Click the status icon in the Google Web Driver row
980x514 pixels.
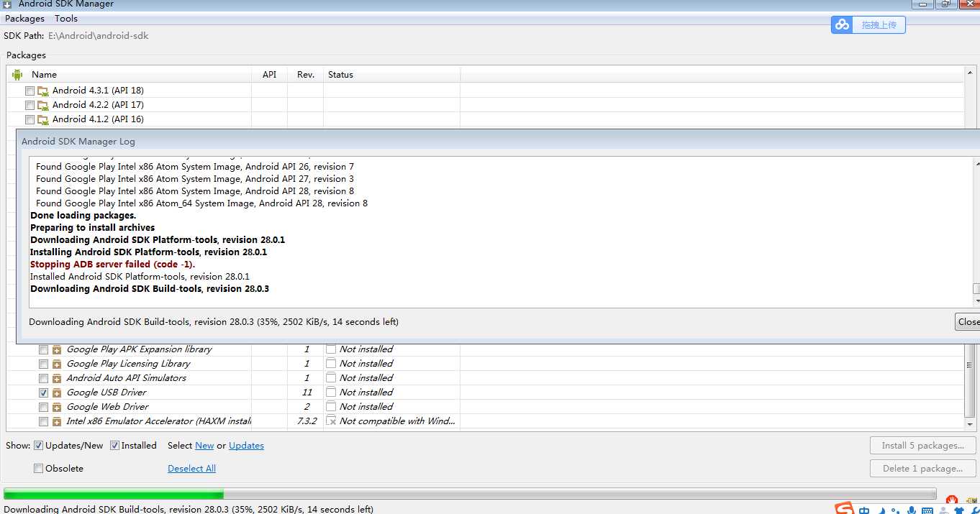pyautogui.click(x=331, y=406)
